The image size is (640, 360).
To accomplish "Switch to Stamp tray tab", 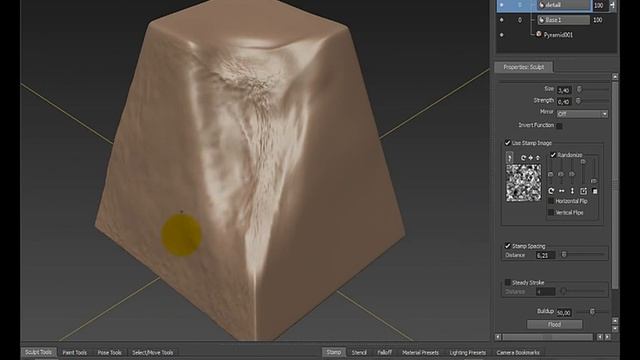I will 334,352.
